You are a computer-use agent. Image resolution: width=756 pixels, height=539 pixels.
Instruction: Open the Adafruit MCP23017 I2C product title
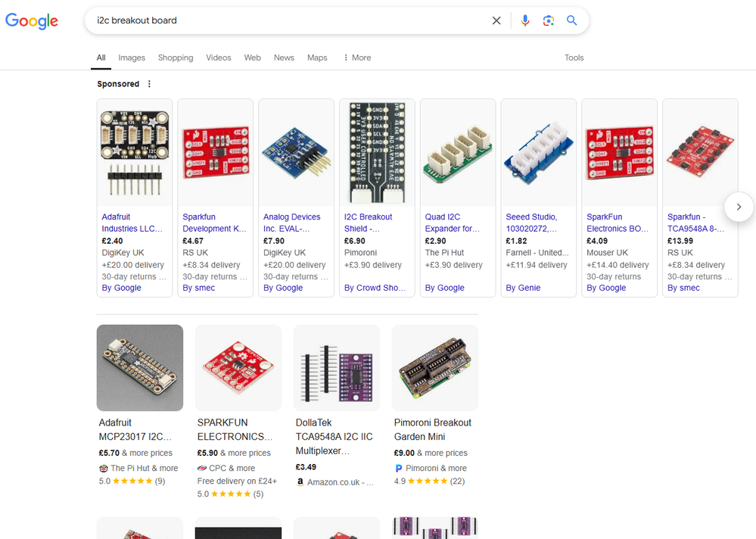pyautogui.click(x=135, y=429)
